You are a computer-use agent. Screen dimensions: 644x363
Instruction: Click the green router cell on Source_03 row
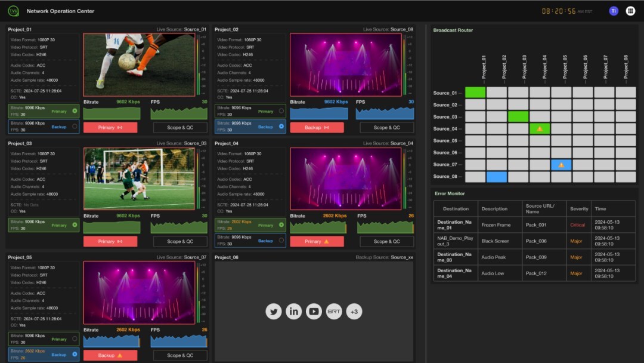pos(518,116)
